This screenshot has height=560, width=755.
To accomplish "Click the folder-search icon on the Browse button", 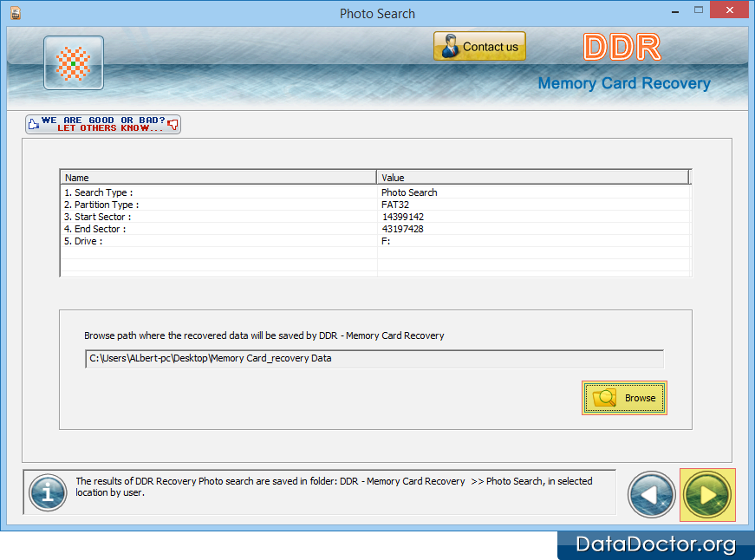I will (x=606, y=398).
